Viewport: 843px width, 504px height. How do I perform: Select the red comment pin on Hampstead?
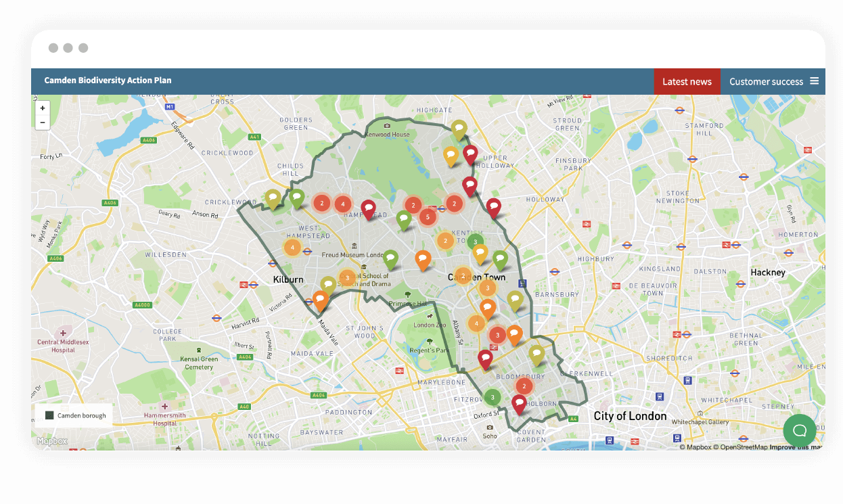point(369,210)
